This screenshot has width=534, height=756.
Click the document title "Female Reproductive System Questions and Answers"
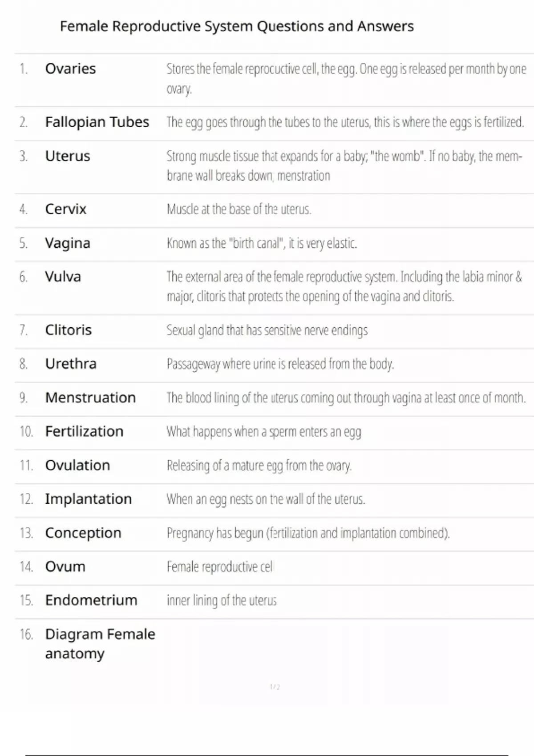[x=237, y=26]
